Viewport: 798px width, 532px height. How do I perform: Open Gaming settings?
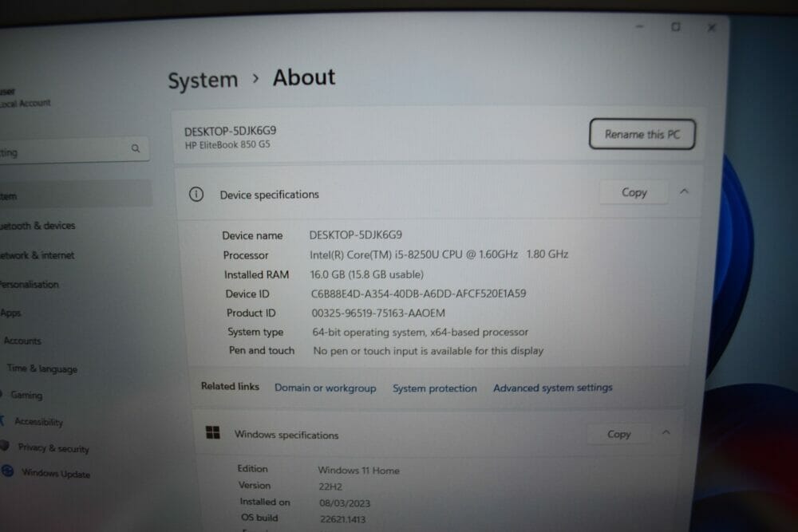coord(26,395)
